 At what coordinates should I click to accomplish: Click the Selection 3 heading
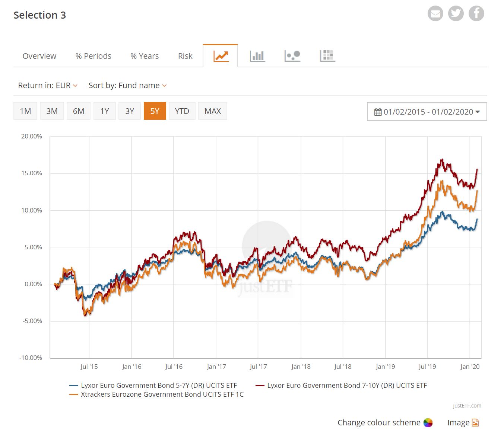40,15
